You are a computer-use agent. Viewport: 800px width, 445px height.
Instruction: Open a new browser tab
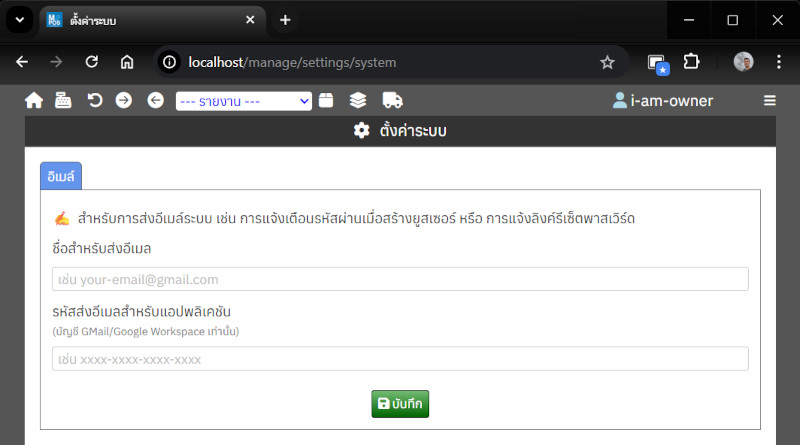click(285, 20)
